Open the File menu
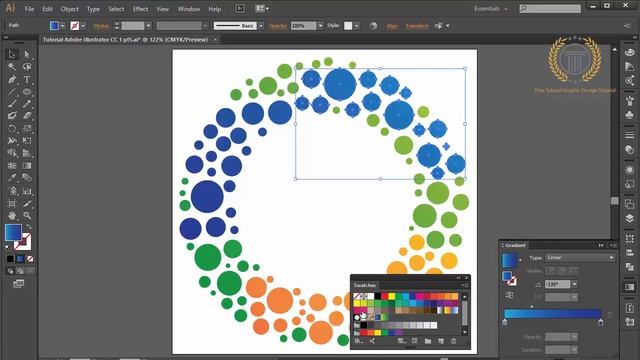This screenshot has height=360, width=640. 29,9
